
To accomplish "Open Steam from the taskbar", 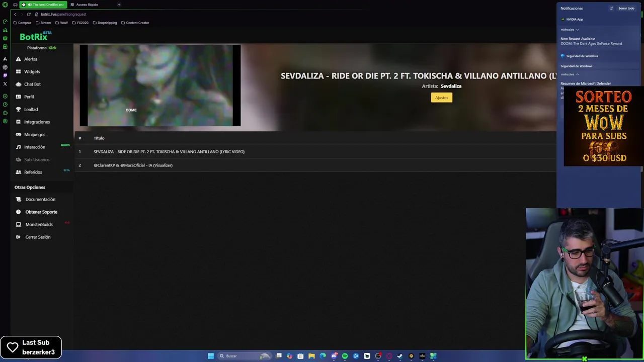I will (x=400, y=356).
